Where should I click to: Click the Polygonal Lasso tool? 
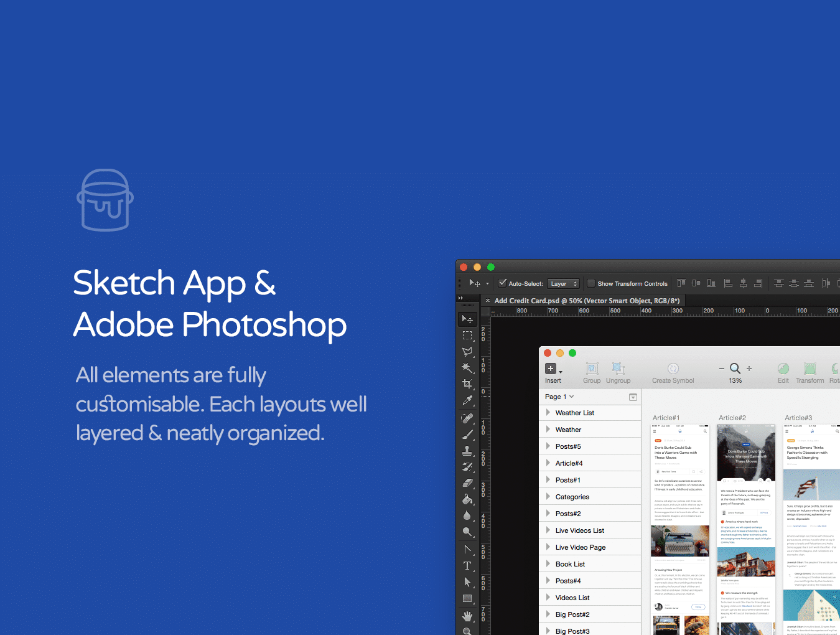467,352
